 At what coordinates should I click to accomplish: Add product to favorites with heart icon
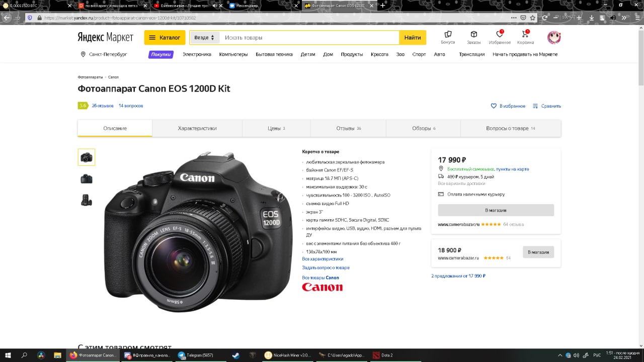(x=508, y=106)
